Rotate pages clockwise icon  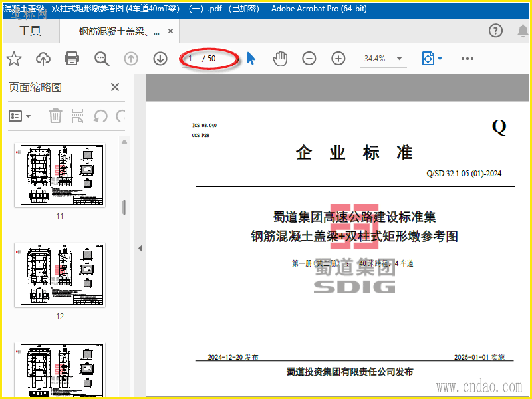(120, 116)
